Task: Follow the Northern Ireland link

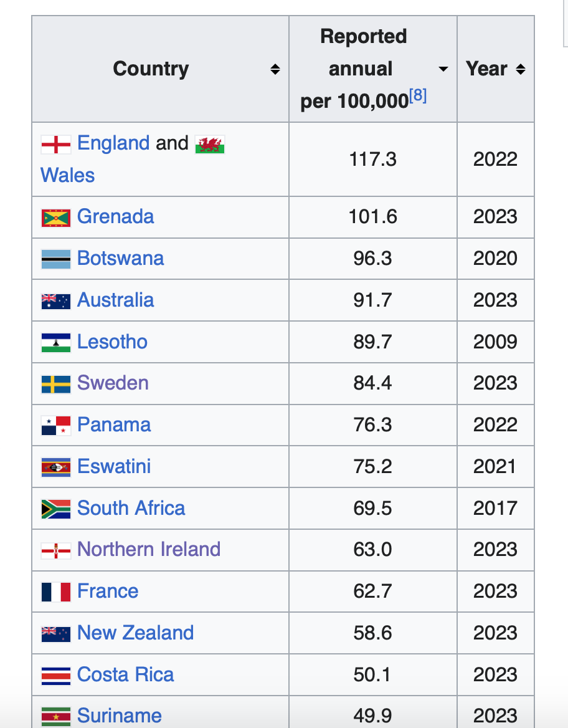Action: point(149,550)
